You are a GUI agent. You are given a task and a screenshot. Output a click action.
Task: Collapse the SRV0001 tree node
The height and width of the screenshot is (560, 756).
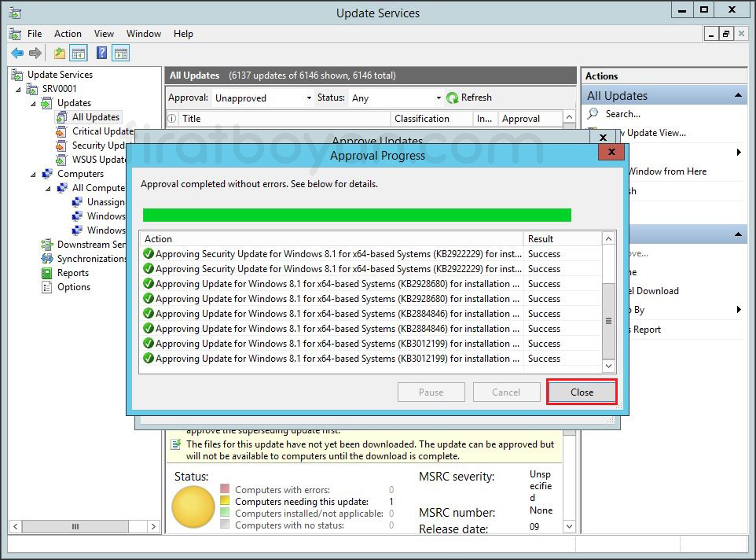tap(18, 89)
